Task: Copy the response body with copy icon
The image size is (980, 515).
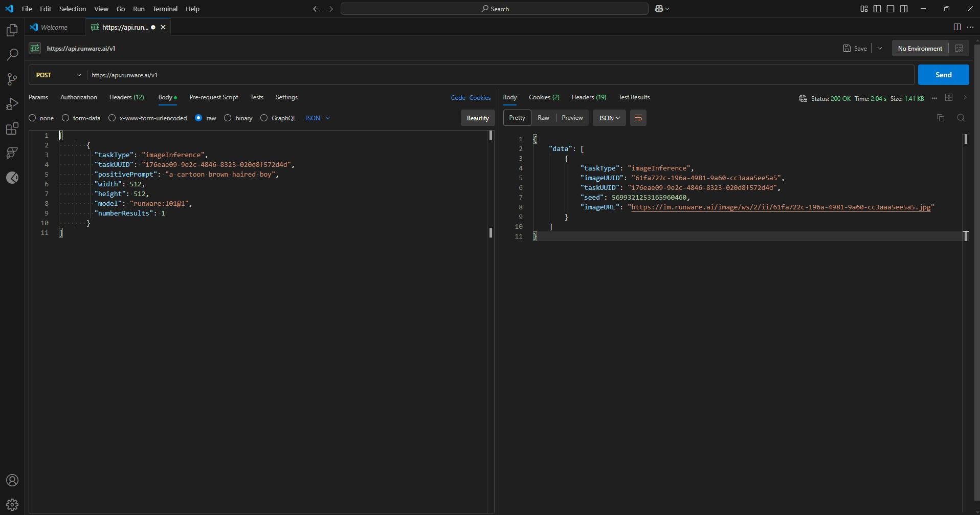Action: click(x=940, y=118)
